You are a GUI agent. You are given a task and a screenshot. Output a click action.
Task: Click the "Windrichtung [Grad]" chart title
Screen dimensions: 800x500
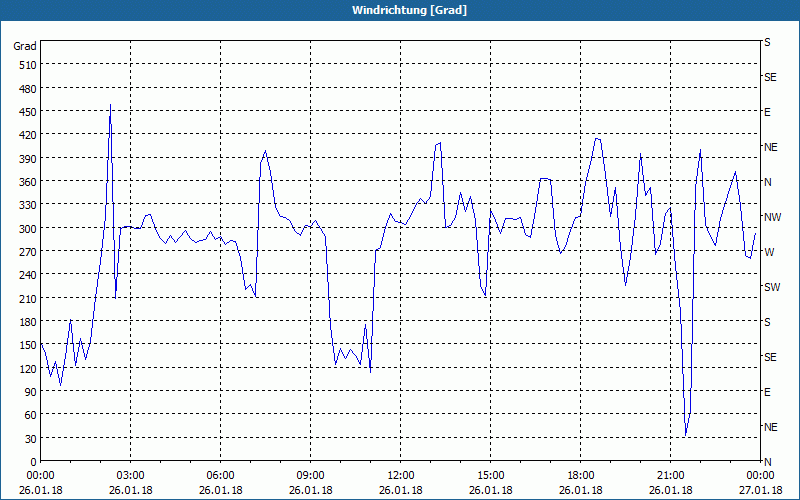409,10
